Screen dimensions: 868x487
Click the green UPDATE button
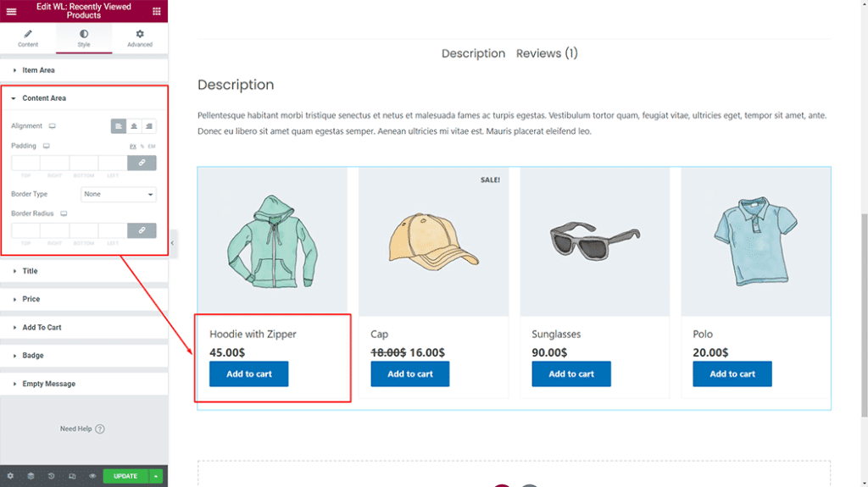pyautogui.click(x=125, y=476)
